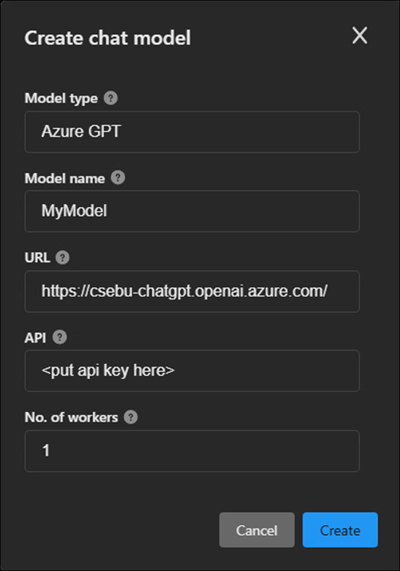Click the No. of workers label

coord(71,417)
